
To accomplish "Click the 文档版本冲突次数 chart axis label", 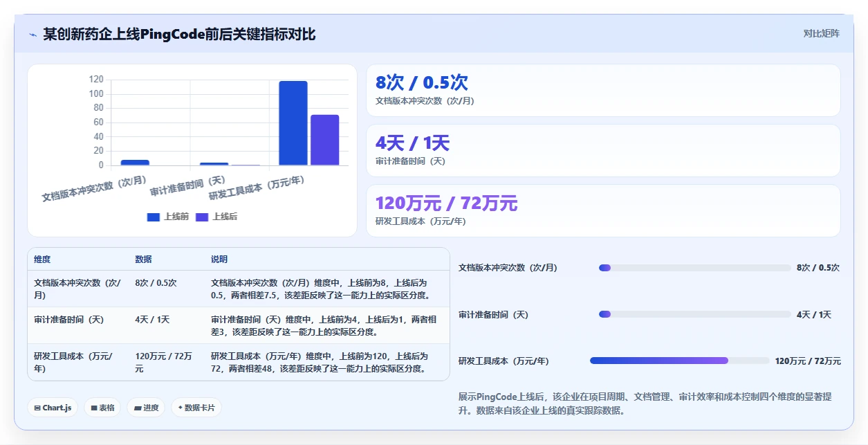I will (94, 188).
